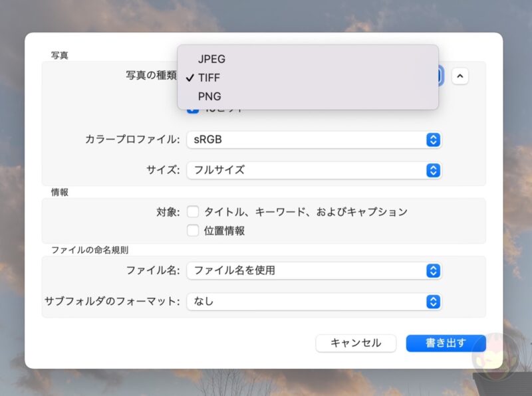Image resolution: width=532 pixels, height=396 pixels.
Task: Open the ファイル名を使用 popup field
Action: [x=313, y=271]
